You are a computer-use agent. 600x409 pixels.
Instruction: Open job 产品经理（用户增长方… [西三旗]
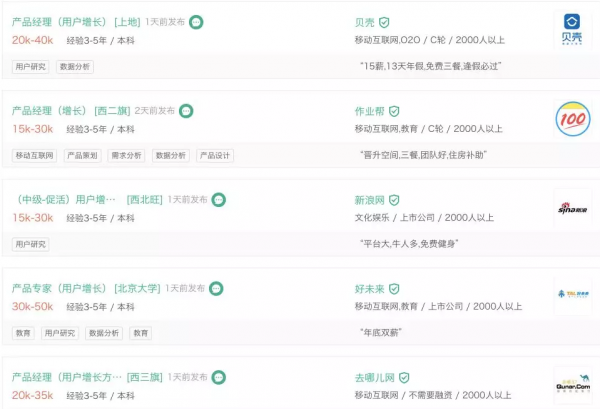click(x=87, y=377)
